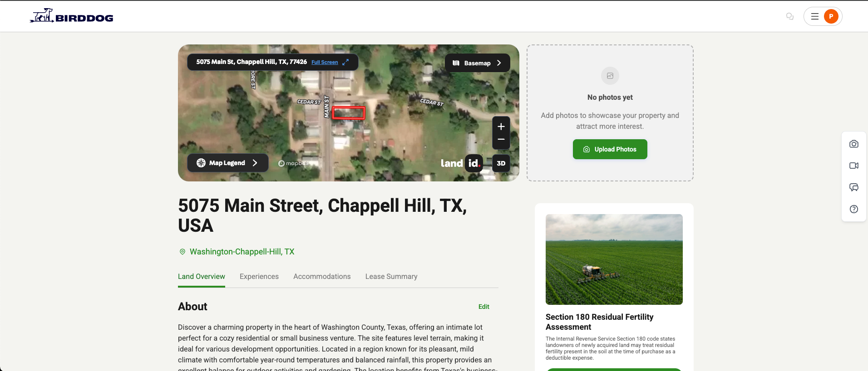Click the full screen expand arrows icon

click(345, 62)
